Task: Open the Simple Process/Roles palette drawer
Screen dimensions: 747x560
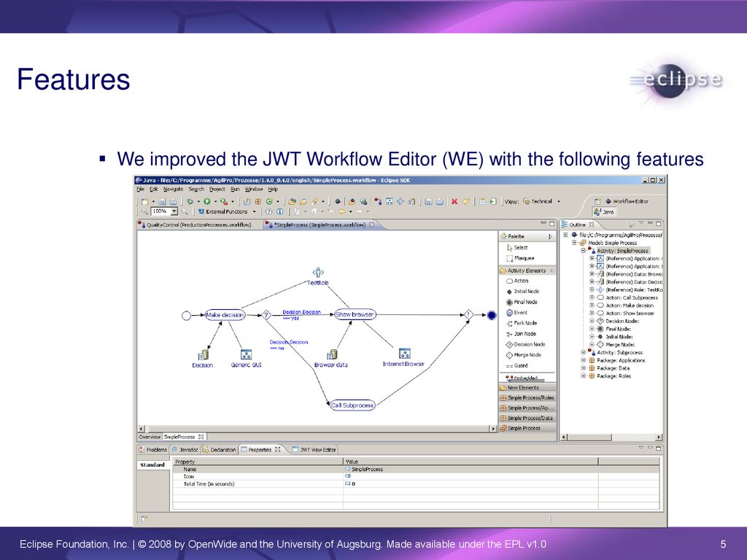Action: (527, 397)
